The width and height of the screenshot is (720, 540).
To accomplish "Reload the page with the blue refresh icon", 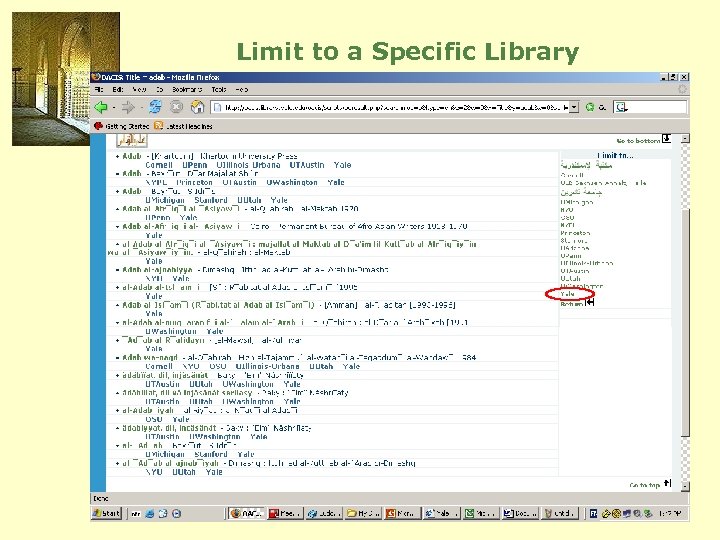I will tap(155, 107).
